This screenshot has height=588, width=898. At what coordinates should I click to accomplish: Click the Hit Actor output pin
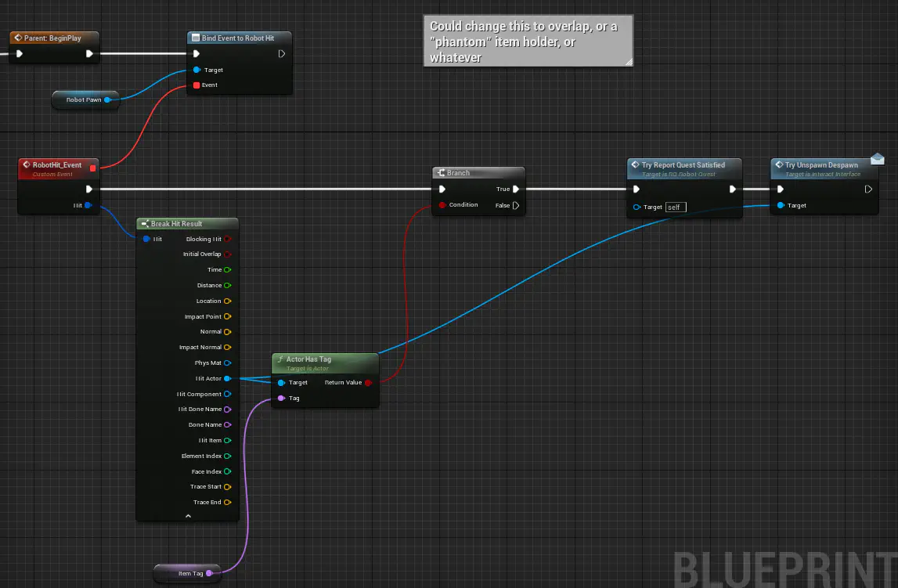[x=227, y=379]
